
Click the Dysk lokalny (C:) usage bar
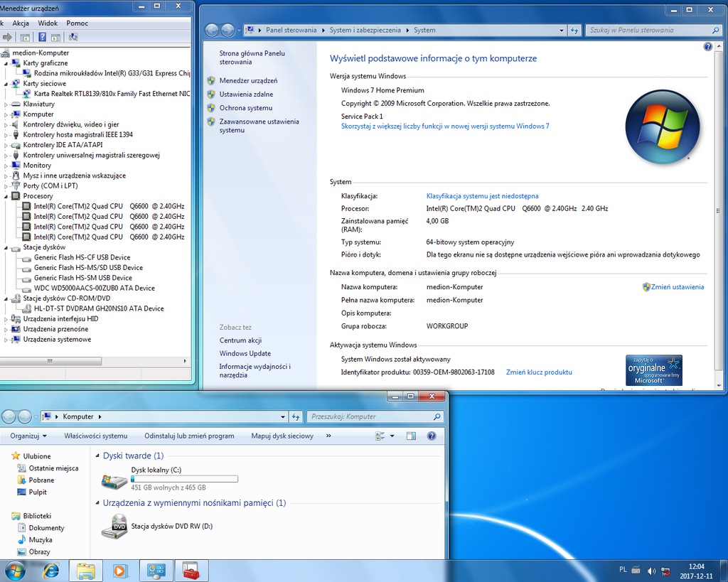pos(184,479)
